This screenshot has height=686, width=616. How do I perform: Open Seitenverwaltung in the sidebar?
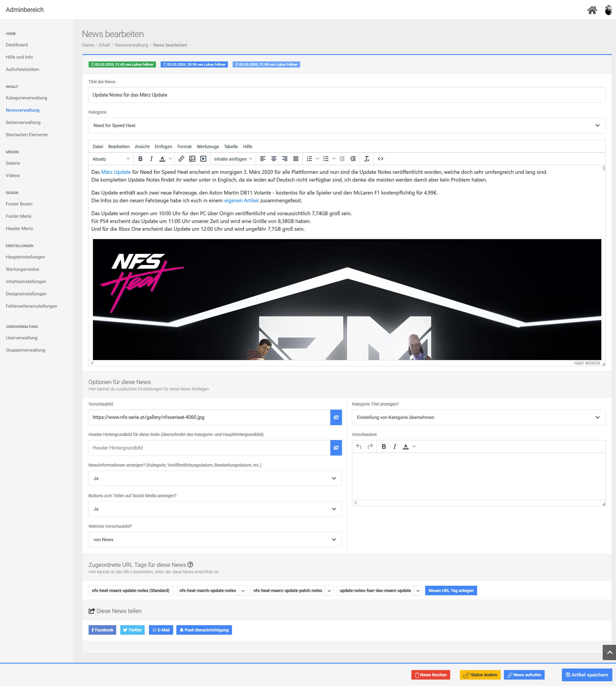pos(23,122)
